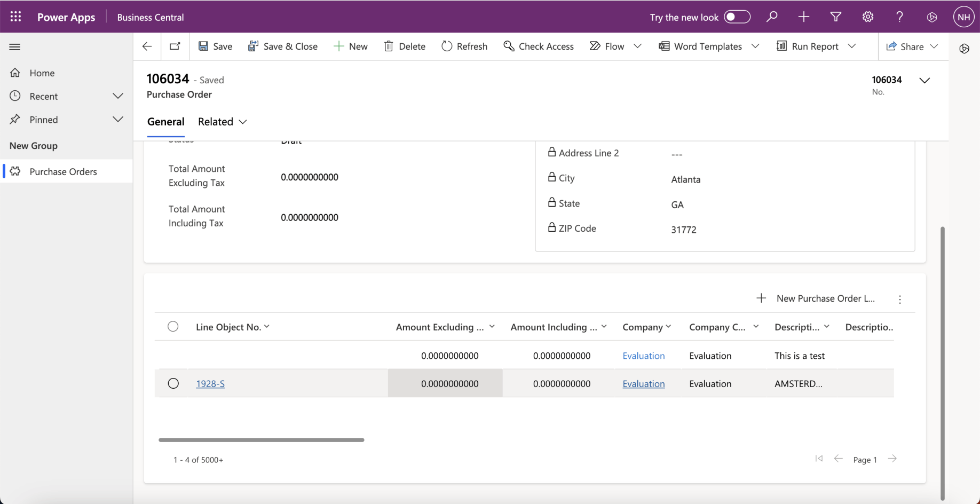Click the question mark help icon
Viewport: 980px width, 504px height.
coord(900,17)
